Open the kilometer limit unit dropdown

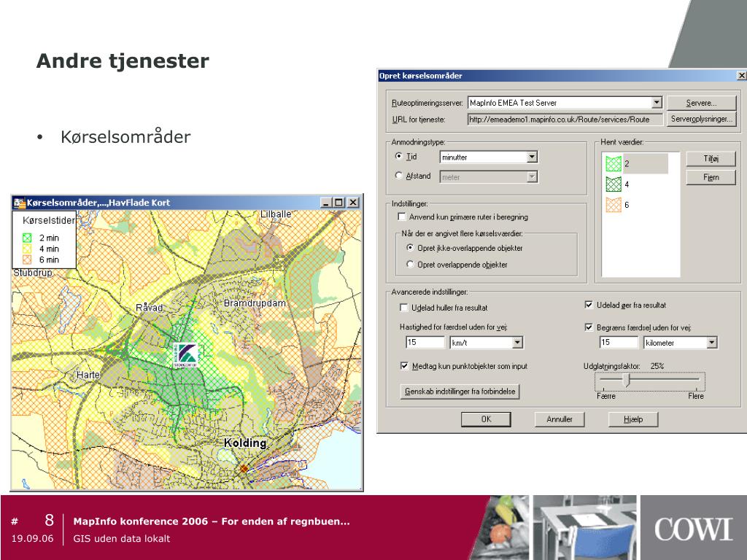(x=712, y=343)
